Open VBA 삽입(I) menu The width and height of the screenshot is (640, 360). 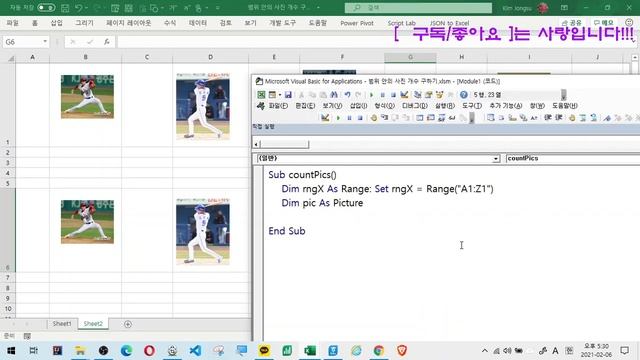tap(358, 106)
